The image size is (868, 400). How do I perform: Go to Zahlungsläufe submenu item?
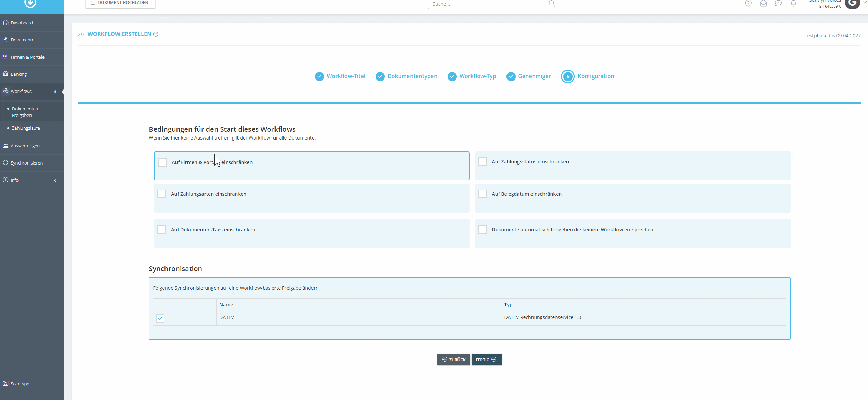26,128
